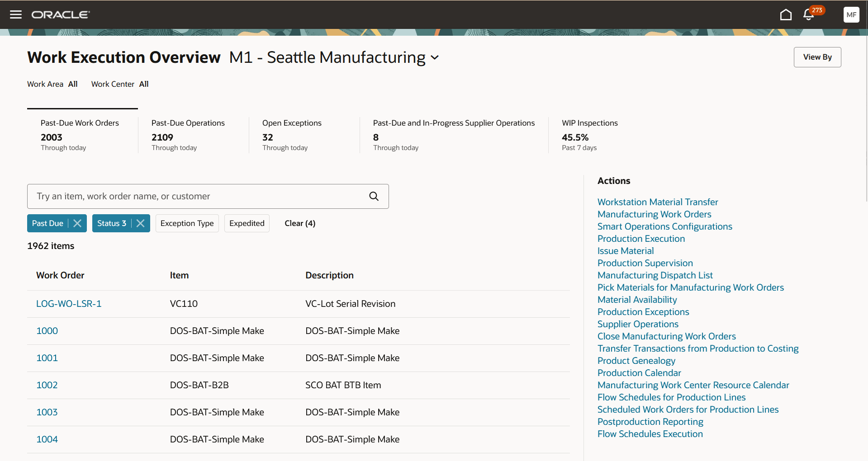Click the Work Order column header
This screenshot has width=868, height=461.
tap(60, 275)
